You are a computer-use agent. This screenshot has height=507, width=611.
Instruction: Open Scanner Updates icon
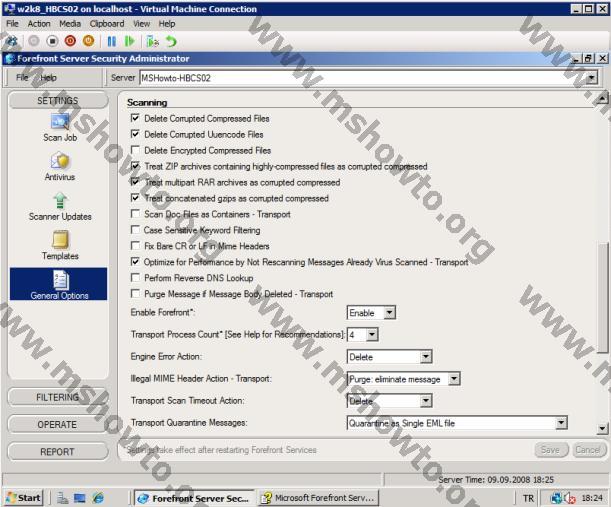coord(60,207)
